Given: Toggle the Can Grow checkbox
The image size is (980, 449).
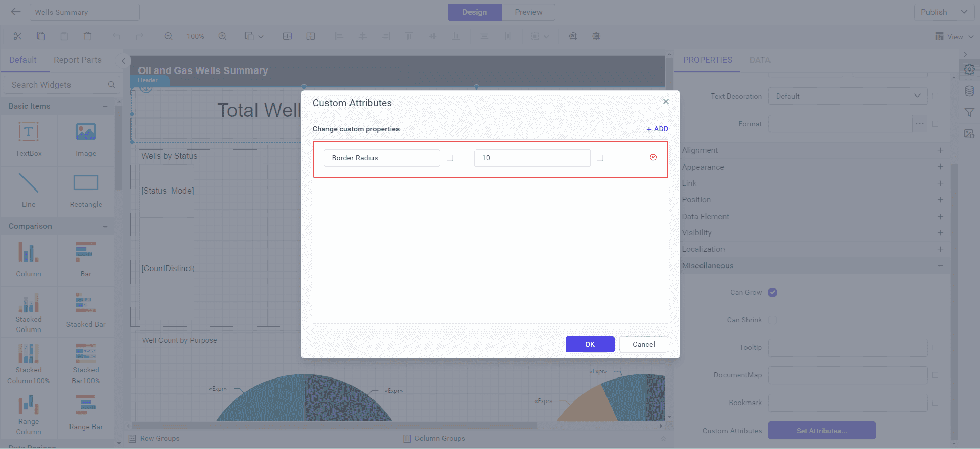Looking at the screenshot, I should pos(773,292).
